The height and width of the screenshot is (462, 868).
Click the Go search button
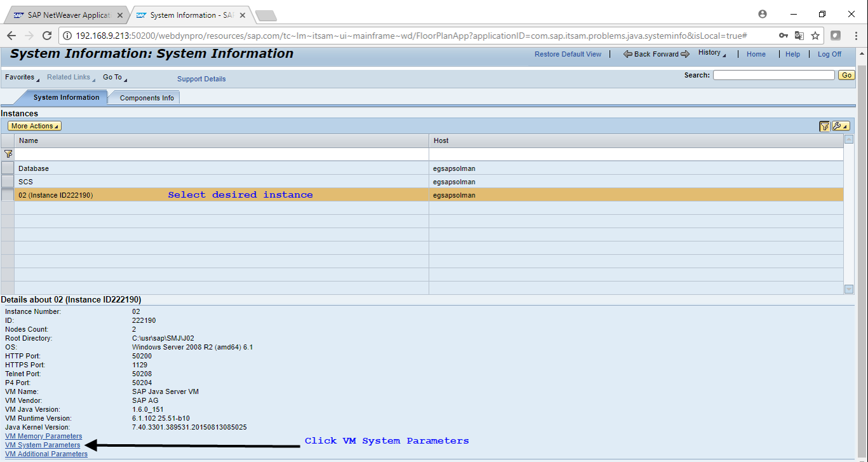pos(846,75)
